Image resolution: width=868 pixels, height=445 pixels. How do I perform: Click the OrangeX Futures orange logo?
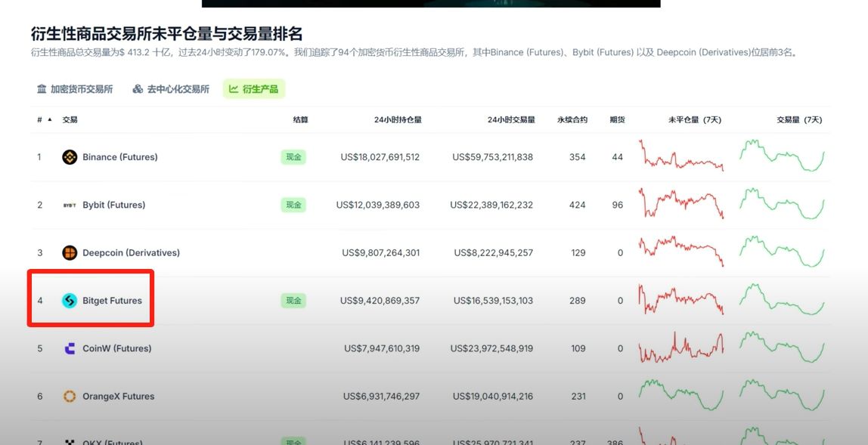(x=69, y=396)
